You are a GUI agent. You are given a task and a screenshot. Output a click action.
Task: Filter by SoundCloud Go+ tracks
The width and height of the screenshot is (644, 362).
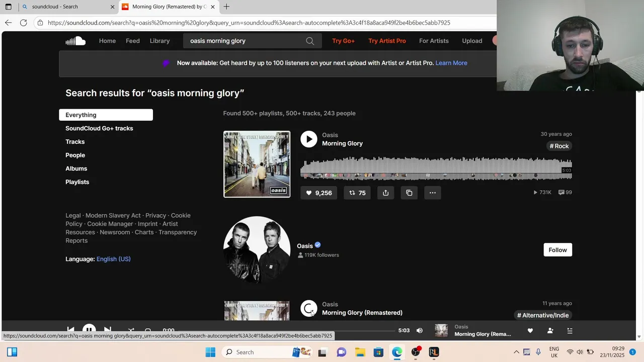point(99,128)
